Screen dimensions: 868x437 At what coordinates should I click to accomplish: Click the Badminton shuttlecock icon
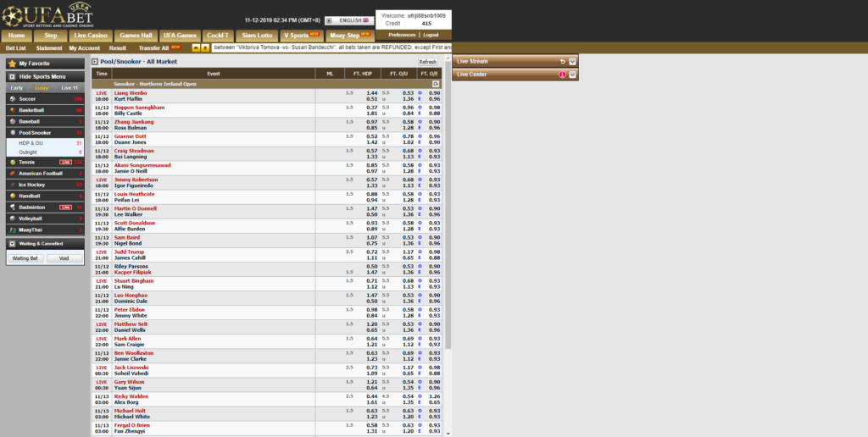coord(13,207)
